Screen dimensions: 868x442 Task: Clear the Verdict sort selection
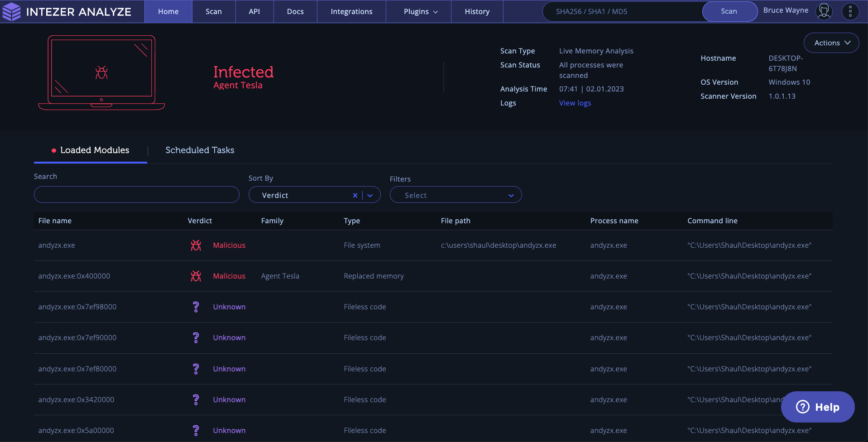tap(355, 195)
